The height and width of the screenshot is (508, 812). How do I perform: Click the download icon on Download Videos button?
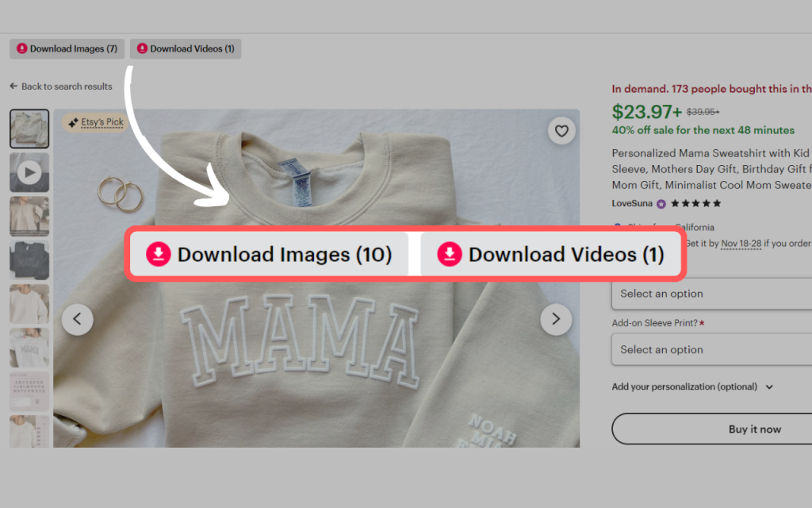tap(450, 254)
